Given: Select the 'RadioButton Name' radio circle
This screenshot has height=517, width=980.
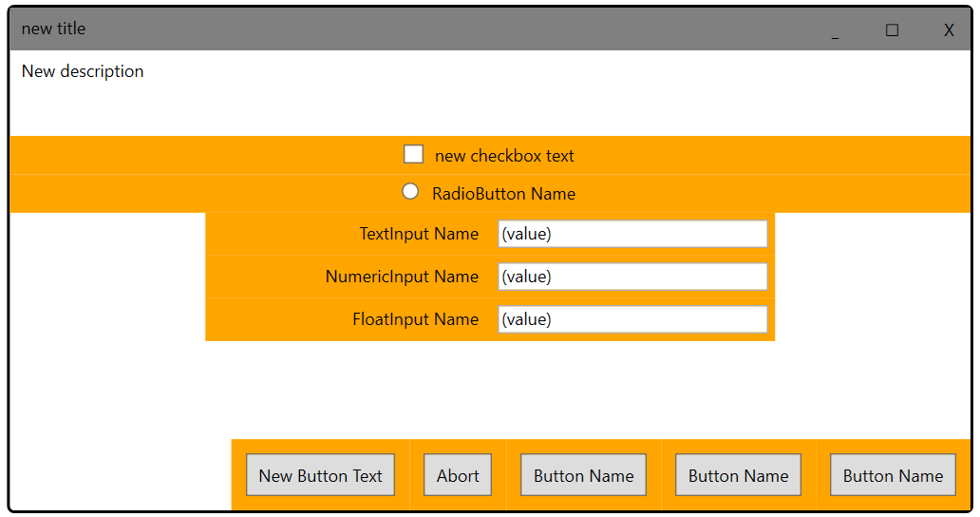Looking at the screenshot, I should pos(410,191).
